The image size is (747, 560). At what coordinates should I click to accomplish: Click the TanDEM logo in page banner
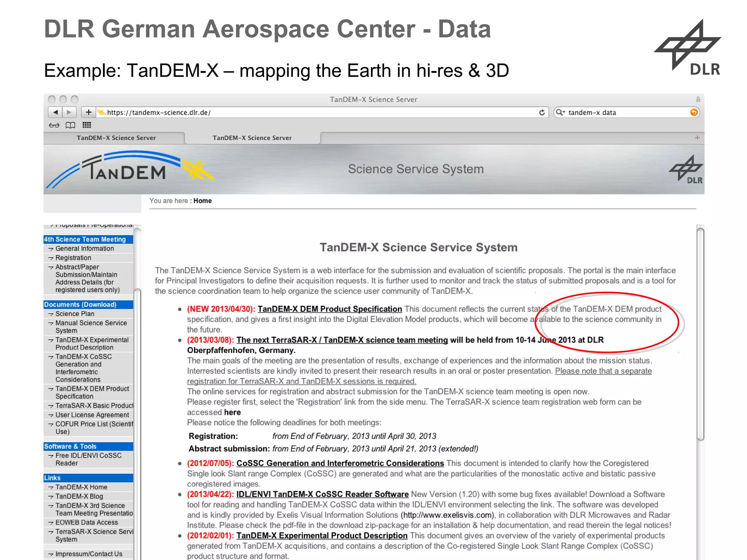click(131, 170)
